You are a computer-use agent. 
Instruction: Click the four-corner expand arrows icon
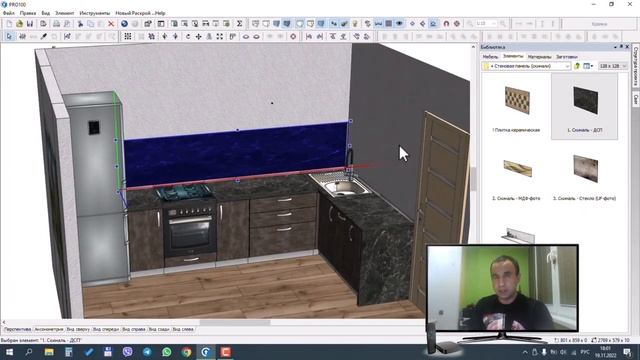coord(220,37)
